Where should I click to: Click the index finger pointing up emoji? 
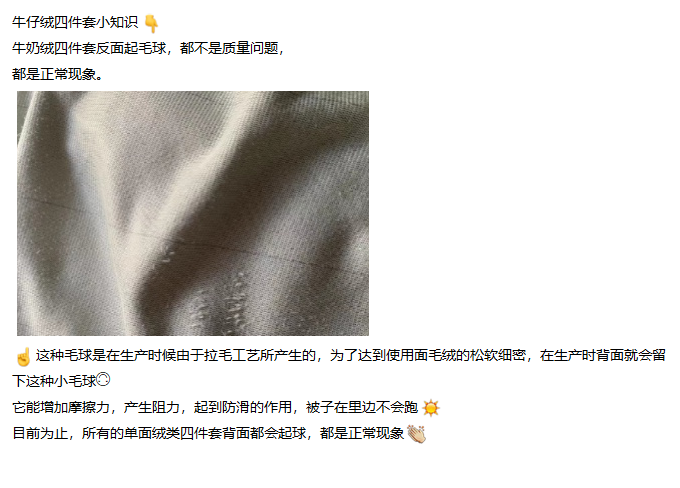(23, 357)
